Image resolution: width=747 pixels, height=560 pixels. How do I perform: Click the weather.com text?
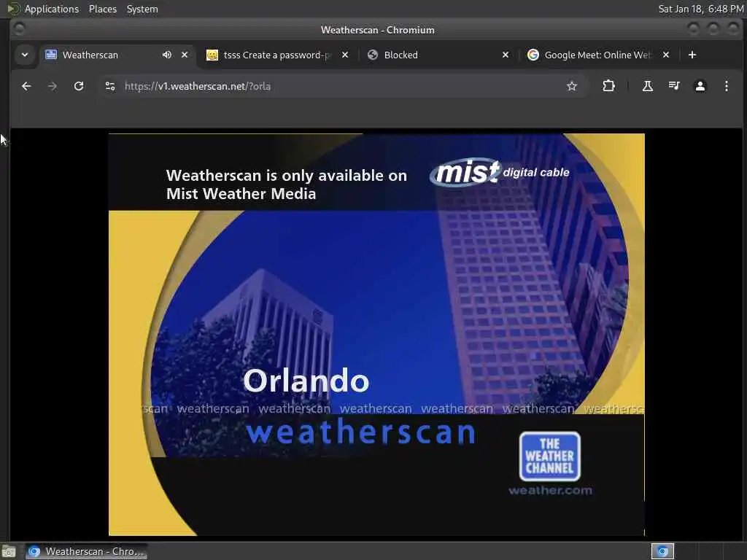pos(550,491)
